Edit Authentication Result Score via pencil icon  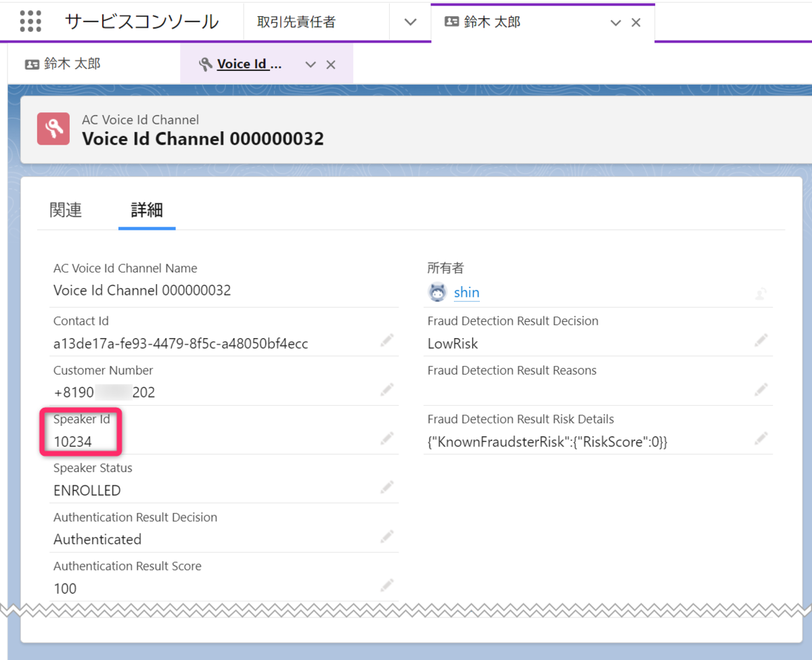[x=386, y=584]
